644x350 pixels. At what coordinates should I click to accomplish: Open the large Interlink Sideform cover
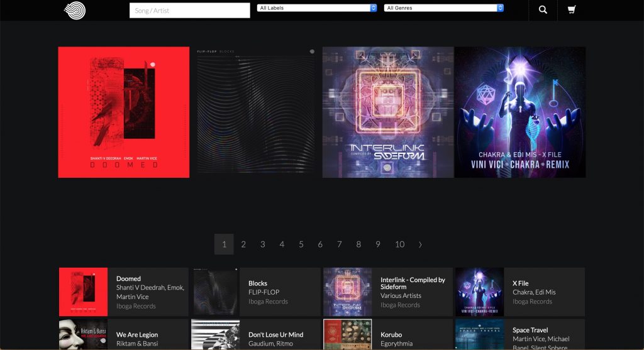(x=388, y=112)
